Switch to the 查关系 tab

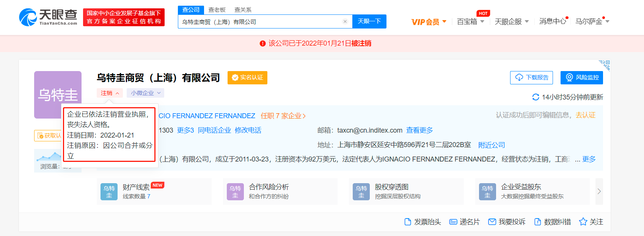click(x=243, y=10)
